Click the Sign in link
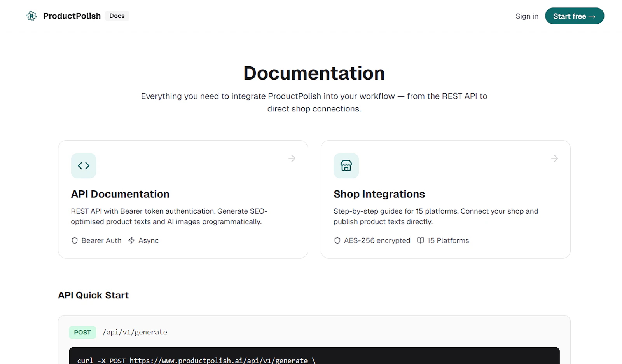The width and height of the screenshot is (622, 364). (527, 16)
